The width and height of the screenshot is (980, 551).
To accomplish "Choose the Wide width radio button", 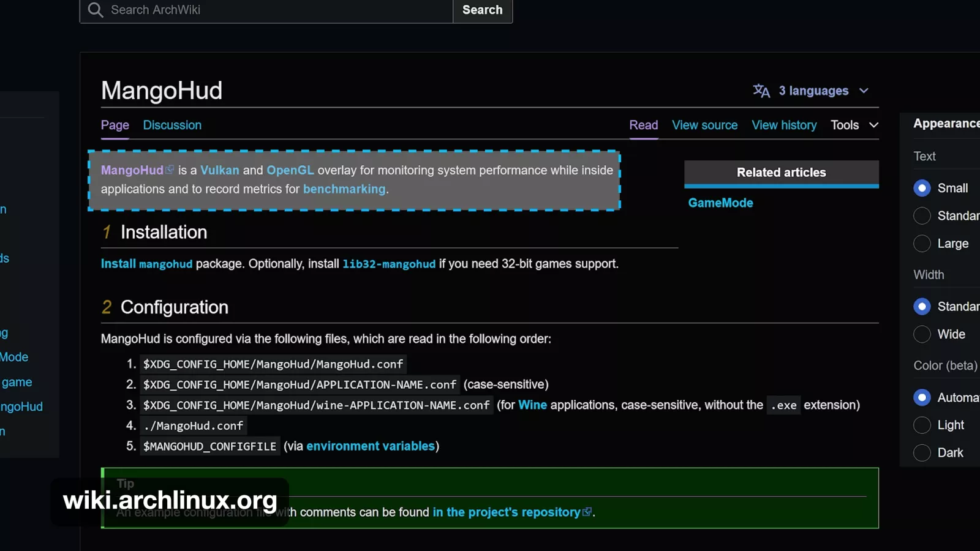I will click(x=922, y=334).
